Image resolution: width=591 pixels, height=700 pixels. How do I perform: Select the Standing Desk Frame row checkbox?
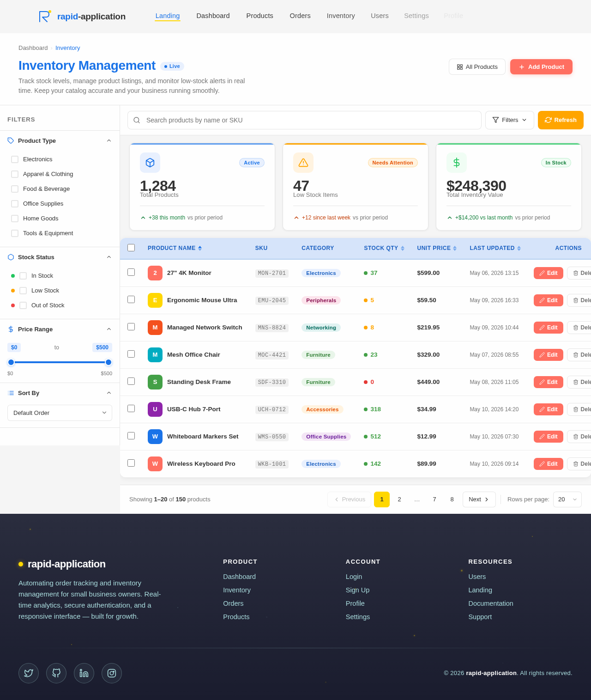131,381
